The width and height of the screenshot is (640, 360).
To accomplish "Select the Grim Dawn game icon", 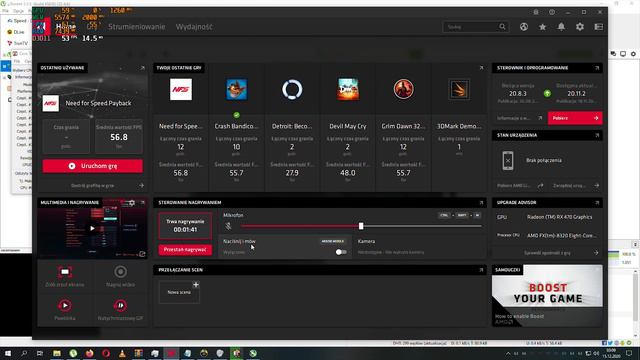I will [x=403, y=89].
